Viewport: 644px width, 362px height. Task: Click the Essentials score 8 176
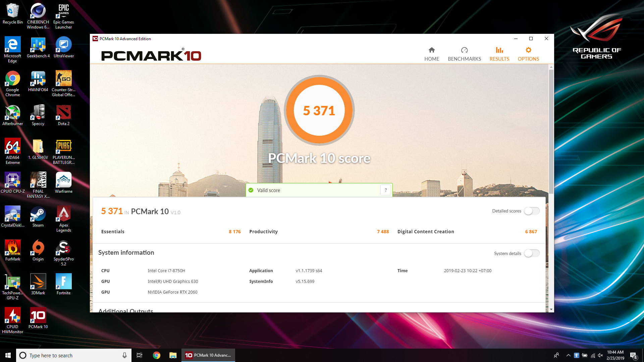coord(234,232)
